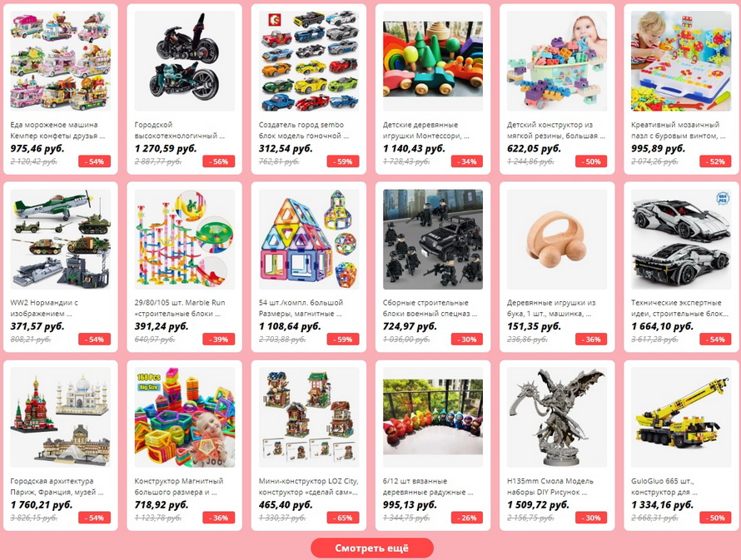Click the 1 664,10 руб. price
The height and width of the screenshot is (560, 741).
point(662,326)
